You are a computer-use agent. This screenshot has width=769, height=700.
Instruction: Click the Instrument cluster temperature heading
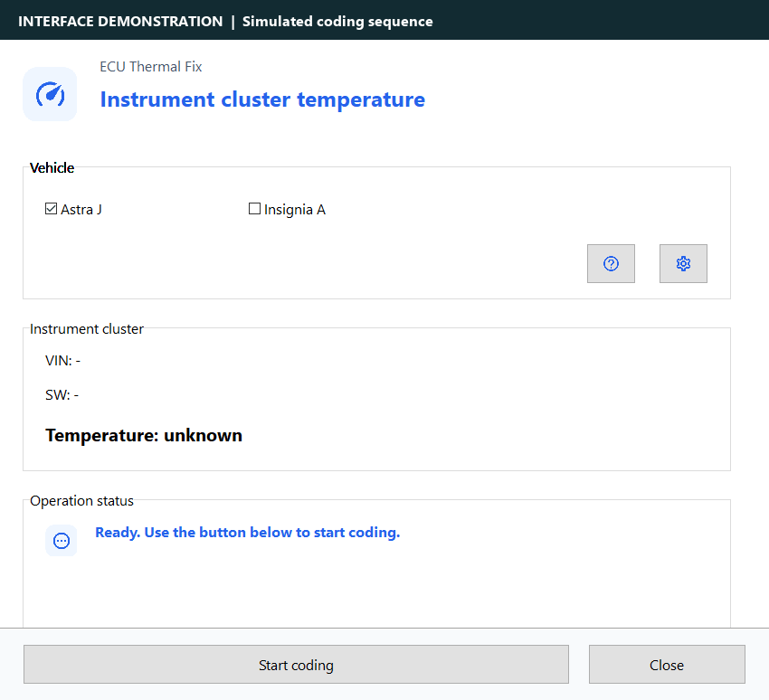(262, 99)
